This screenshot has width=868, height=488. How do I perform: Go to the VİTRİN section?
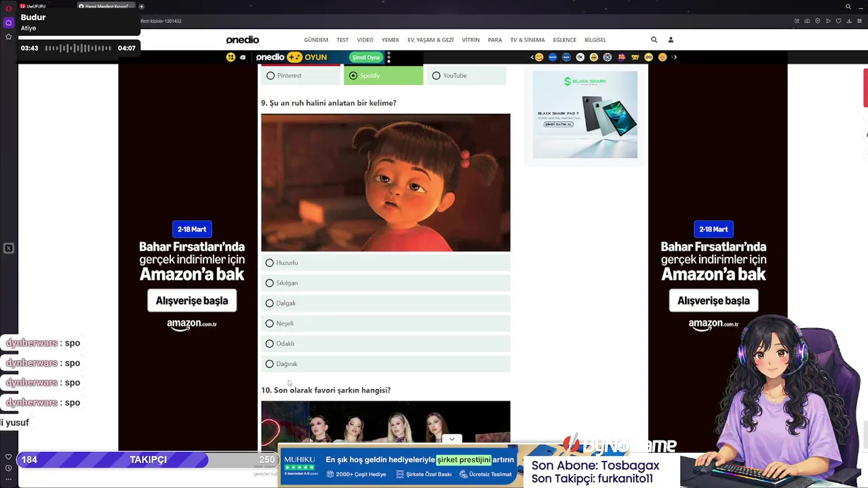click(471, 40)
